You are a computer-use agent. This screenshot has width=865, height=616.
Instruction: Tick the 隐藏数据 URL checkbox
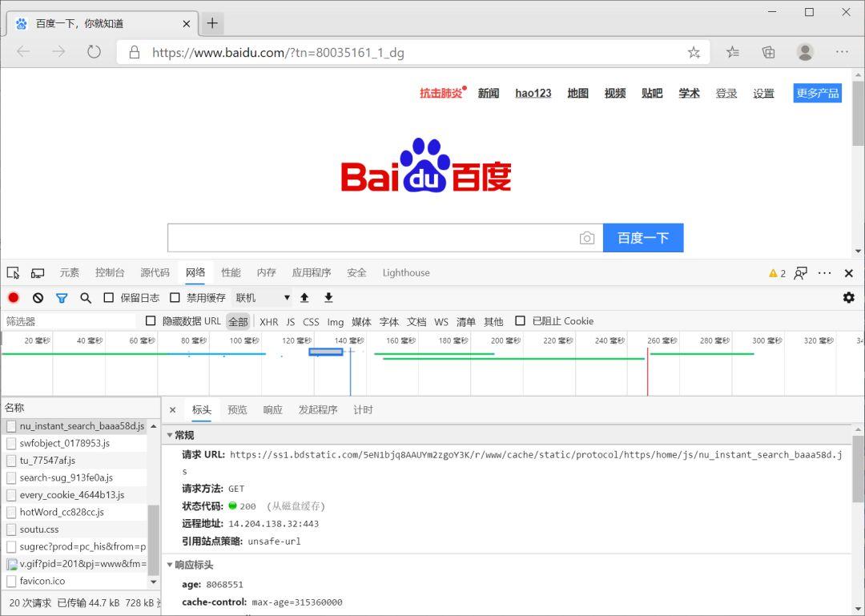pos(151,320)
